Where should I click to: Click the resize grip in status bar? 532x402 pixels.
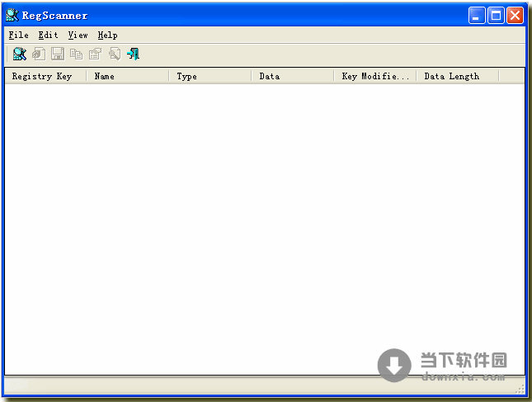[x=520, y=389]
